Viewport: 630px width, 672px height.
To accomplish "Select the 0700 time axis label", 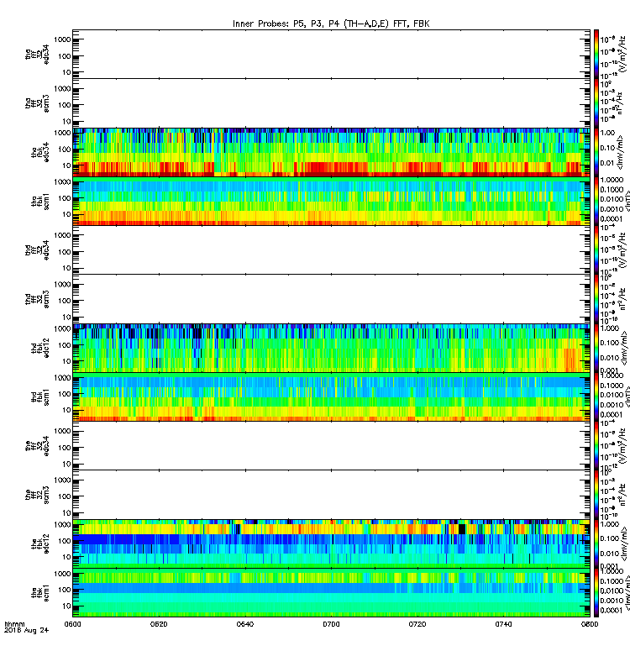I will tap(331, 624).
